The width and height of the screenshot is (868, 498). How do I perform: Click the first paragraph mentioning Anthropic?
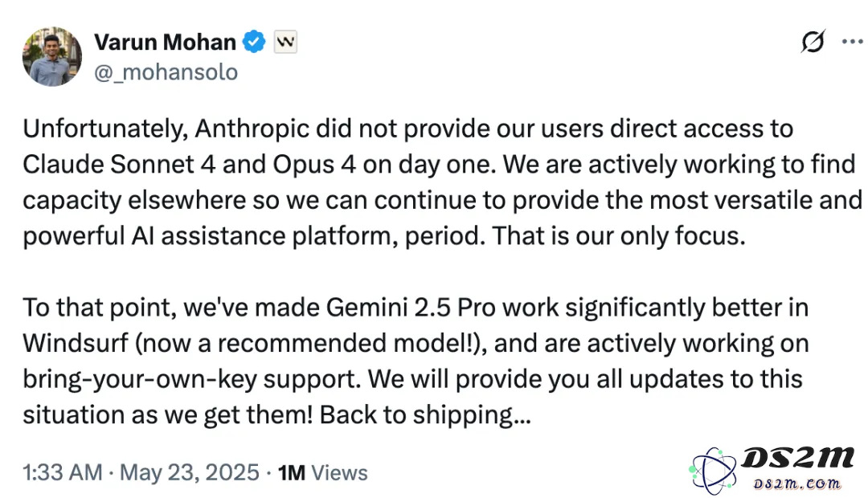(442, 182)
